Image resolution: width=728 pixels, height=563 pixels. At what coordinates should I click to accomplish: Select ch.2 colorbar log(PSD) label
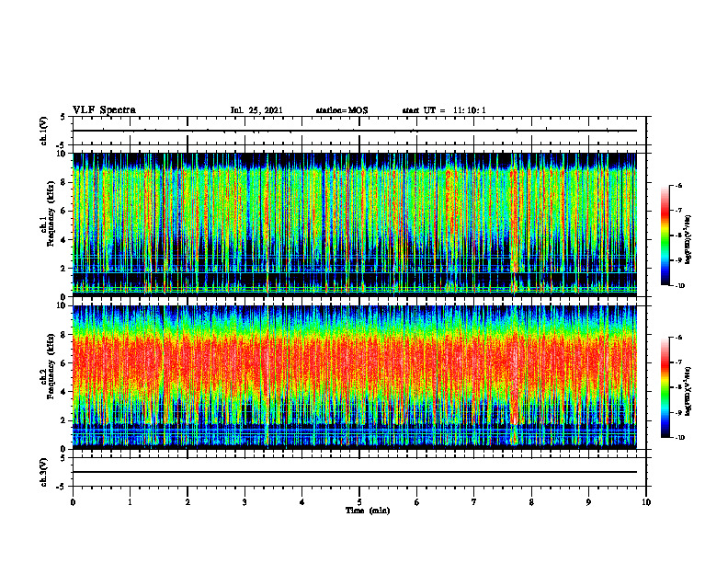coord(688,391)
